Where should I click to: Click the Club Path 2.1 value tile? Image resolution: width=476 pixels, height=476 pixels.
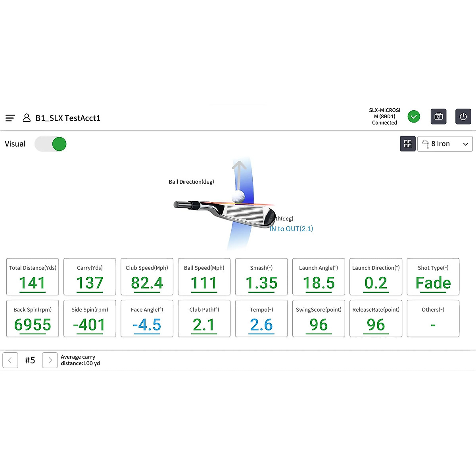[204, 319]
